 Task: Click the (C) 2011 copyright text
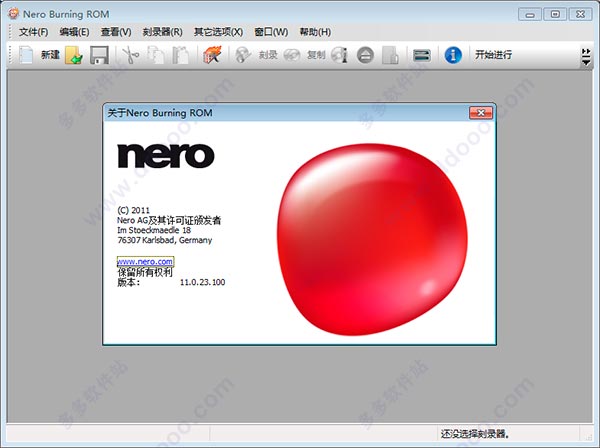click(x=133, y=210)
